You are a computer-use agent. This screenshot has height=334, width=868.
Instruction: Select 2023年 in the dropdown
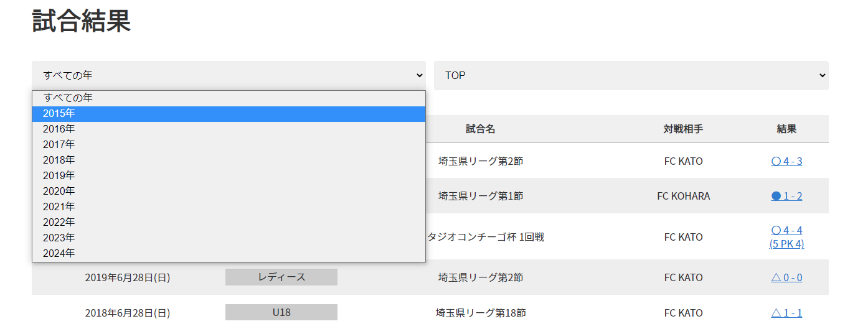229,238
